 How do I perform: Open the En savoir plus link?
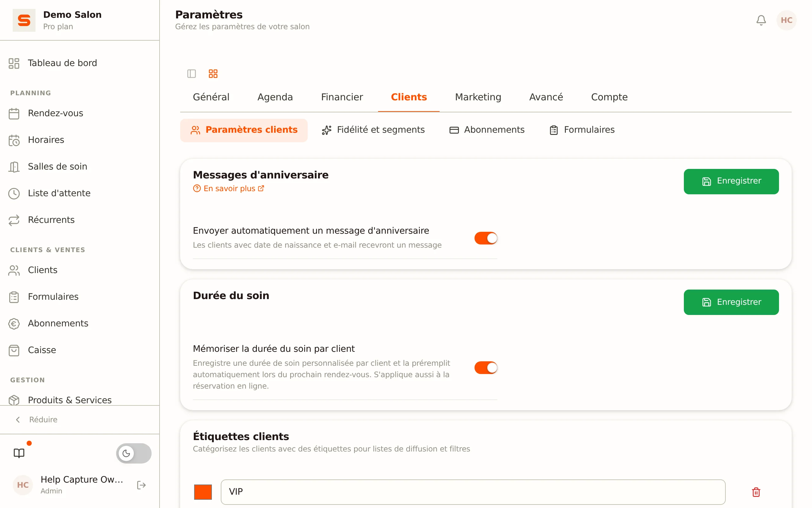point(229,189)
